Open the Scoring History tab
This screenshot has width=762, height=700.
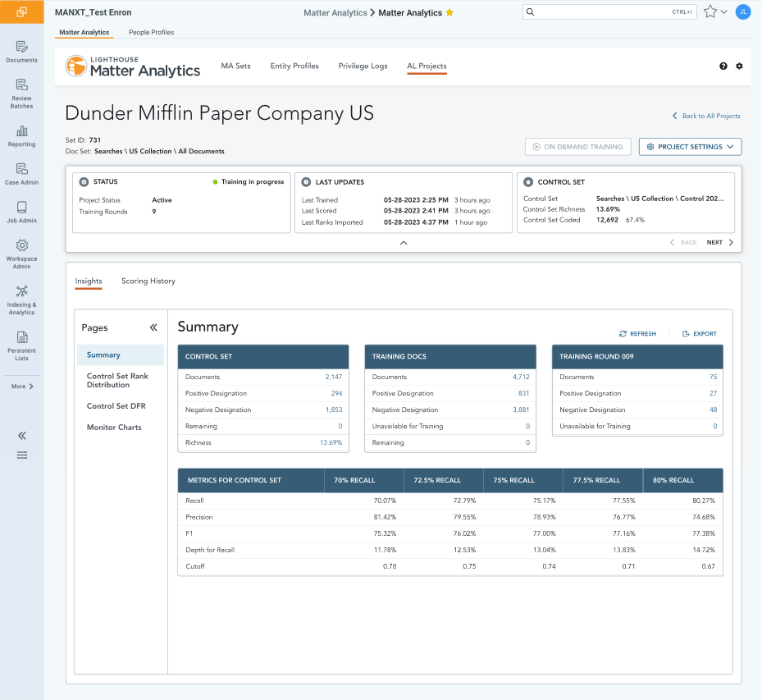click(x=148, y=281)
